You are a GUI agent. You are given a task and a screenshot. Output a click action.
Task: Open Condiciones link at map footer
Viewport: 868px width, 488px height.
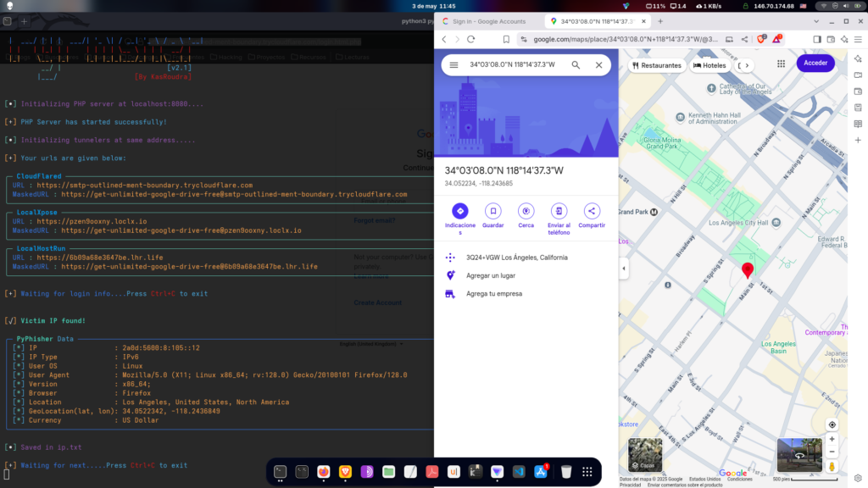(739, 480)
